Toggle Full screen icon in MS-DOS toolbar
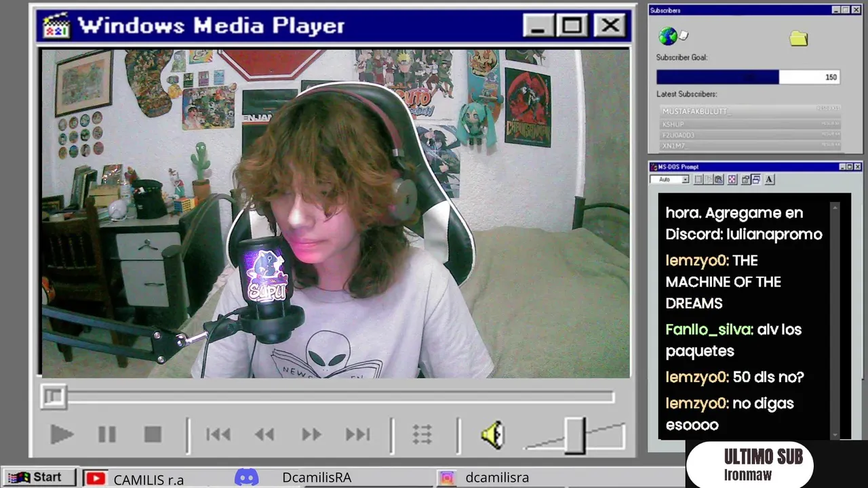This screenshot has width=868, height=488. point(732,180)
